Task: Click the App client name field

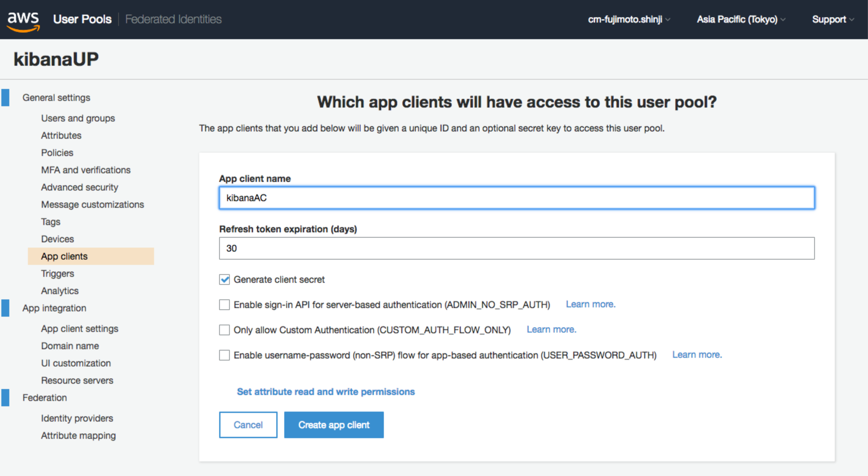Action: coord(517,198)
